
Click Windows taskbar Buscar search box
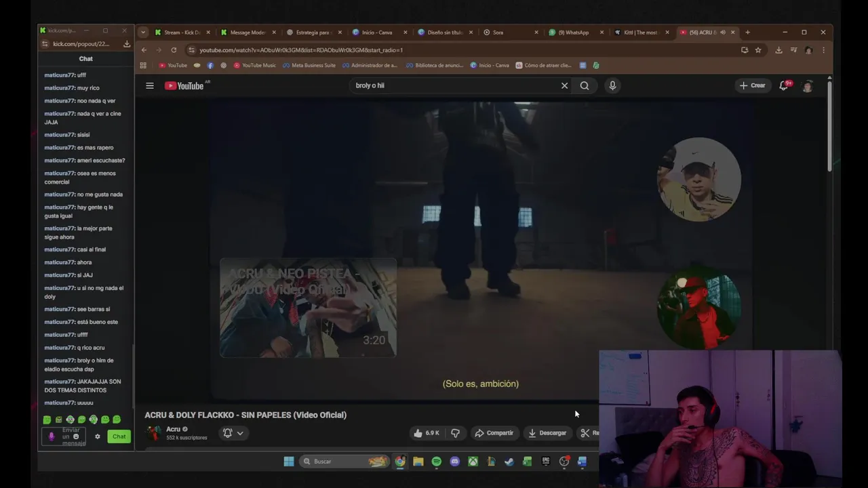pyautogui.click(x=343, y=462)
